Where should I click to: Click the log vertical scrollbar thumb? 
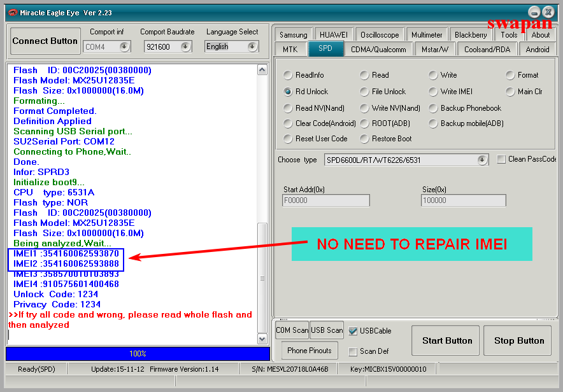(262, 278)
